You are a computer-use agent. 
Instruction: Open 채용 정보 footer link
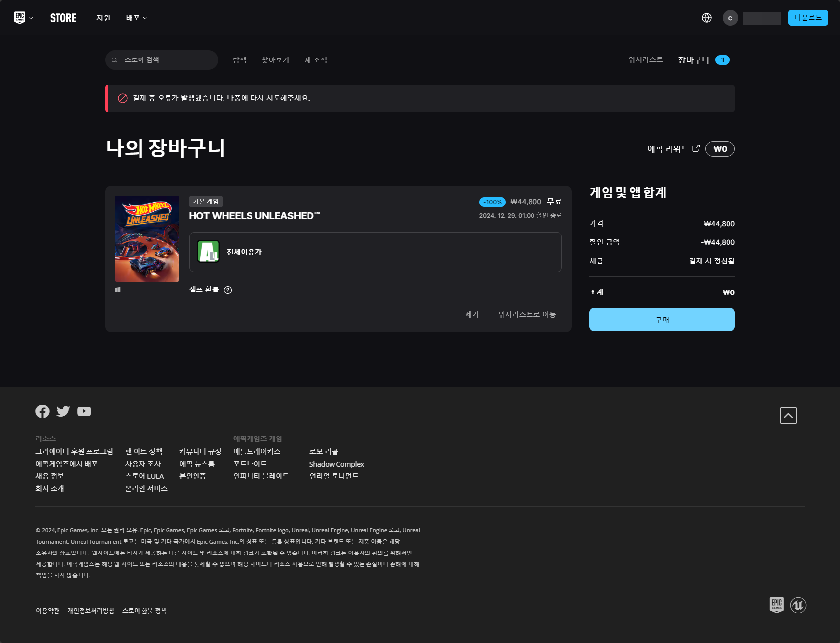[x=50, y=476]
